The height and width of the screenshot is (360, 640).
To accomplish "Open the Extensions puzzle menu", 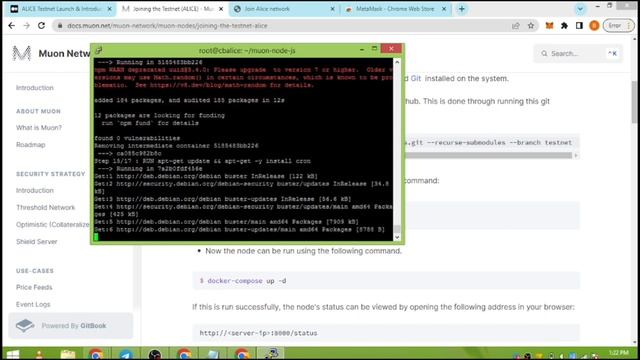I will click(564, 26).
